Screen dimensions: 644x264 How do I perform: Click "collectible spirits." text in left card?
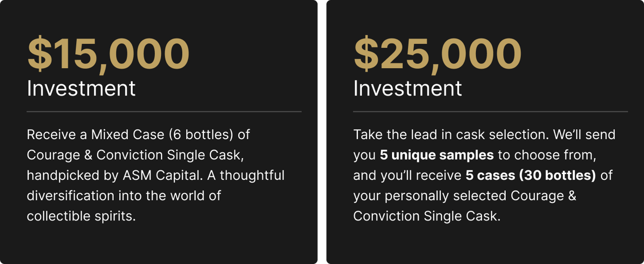tap(81, 216)
